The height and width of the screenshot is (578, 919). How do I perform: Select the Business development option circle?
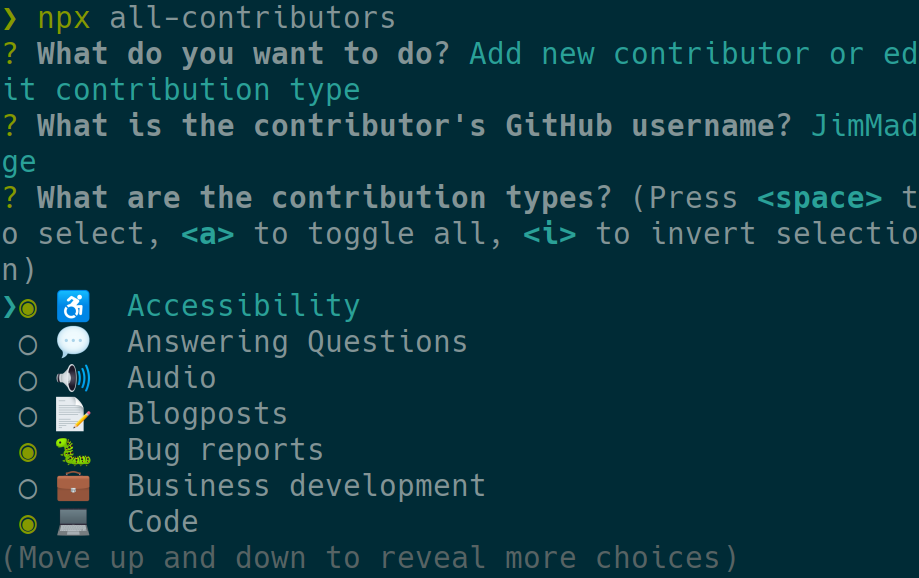pyautogui.click(x=28, y=488)
